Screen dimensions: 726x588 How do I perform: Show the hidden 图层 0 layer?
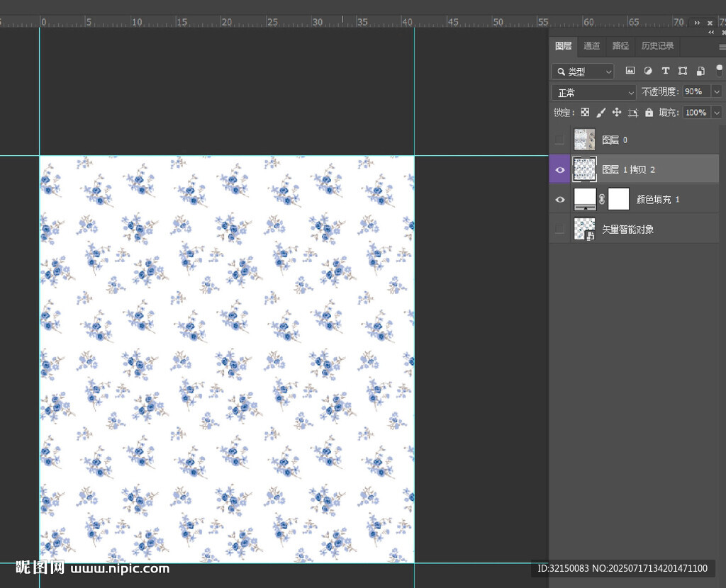pyautogui.click(x=560, y=140)
